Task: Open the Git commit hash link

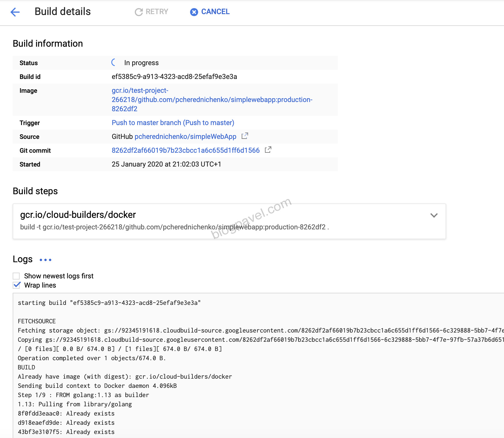Action: click(x=185, y=150)
